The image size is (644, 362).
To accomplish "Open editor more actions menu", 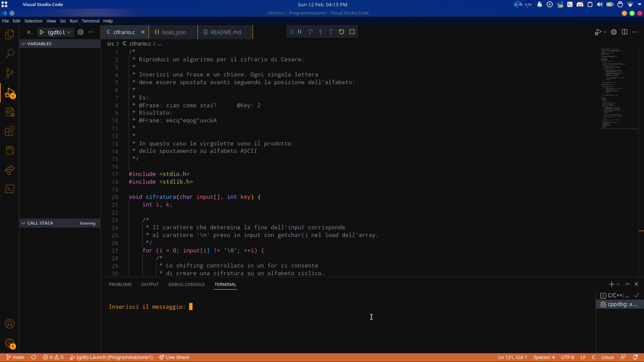I will pyautogui.click(x=635, y=32).
